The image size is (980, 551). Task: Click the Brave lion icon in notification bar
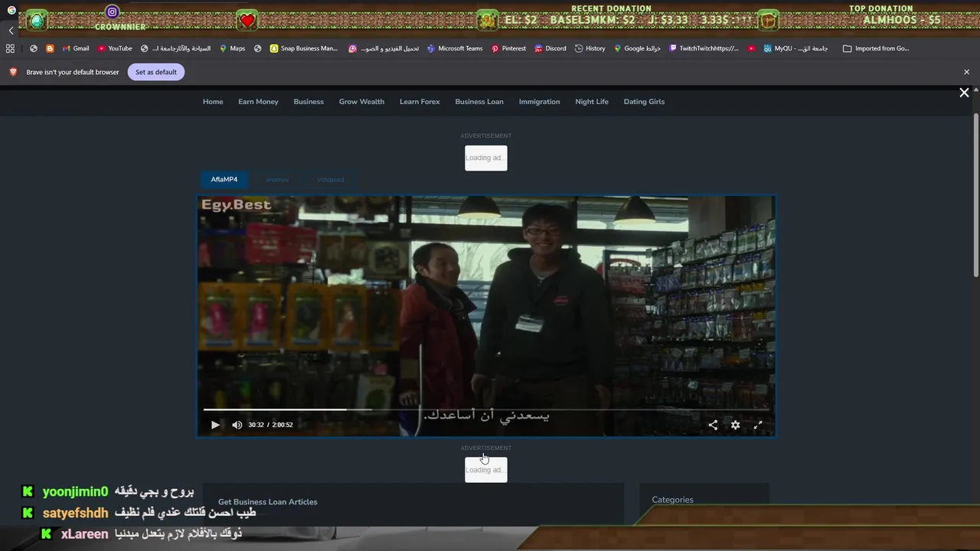[x=13, y=72]
